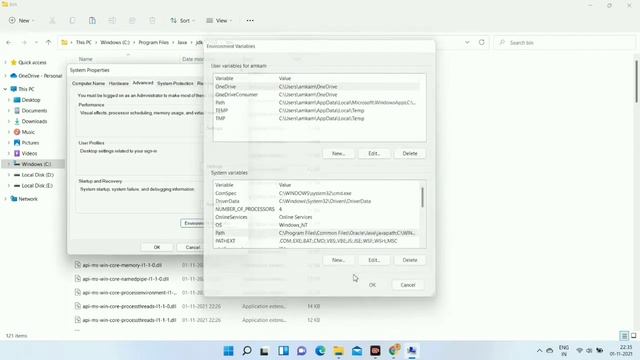Click Edit under user variables
The height and width of the screenshot is (360, 640).
click(374, 153)
